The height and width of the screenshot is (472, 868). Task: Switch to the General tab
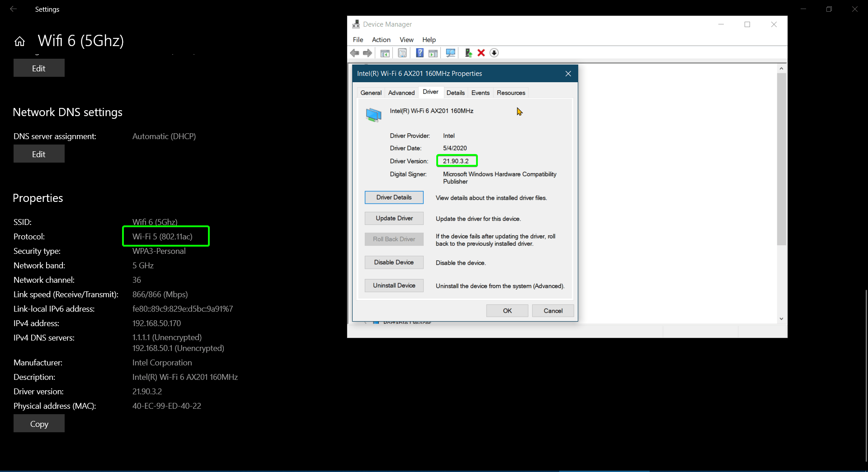371,93
